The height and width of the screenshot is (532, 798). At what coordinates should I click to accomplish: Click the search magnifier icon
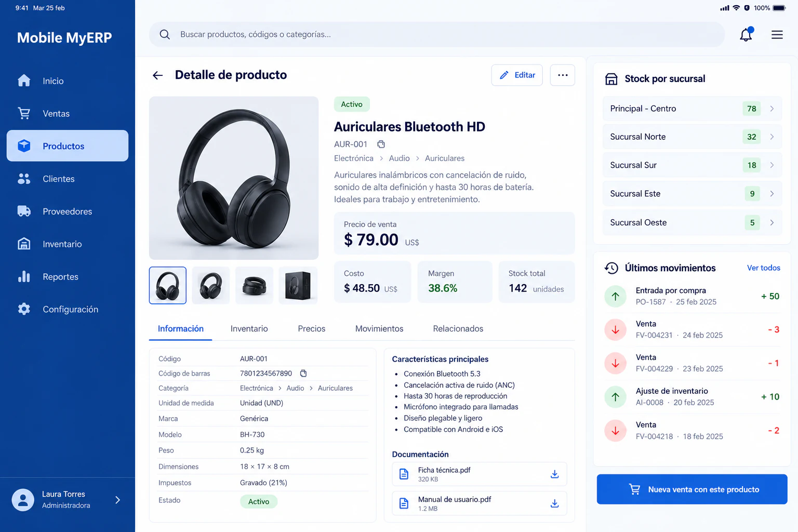coord(165,34)
